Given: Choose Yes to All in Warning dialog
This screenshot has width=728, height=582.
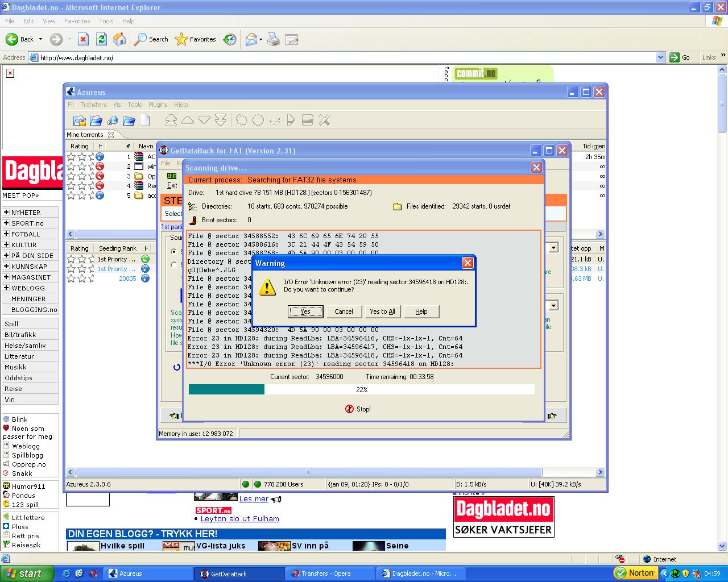Looking at the screenshot, I should point(382,311).
